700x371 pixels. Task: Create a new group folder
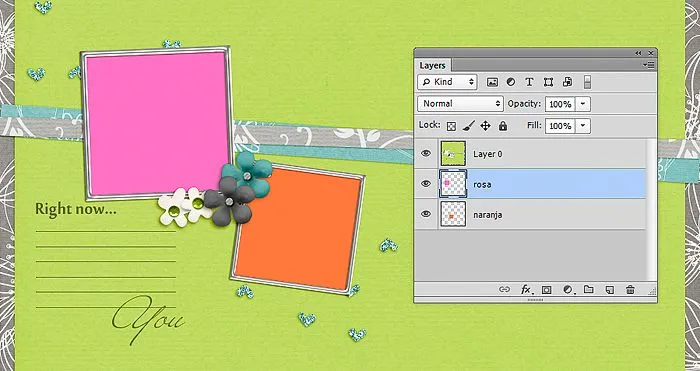[x=589, y=289]
